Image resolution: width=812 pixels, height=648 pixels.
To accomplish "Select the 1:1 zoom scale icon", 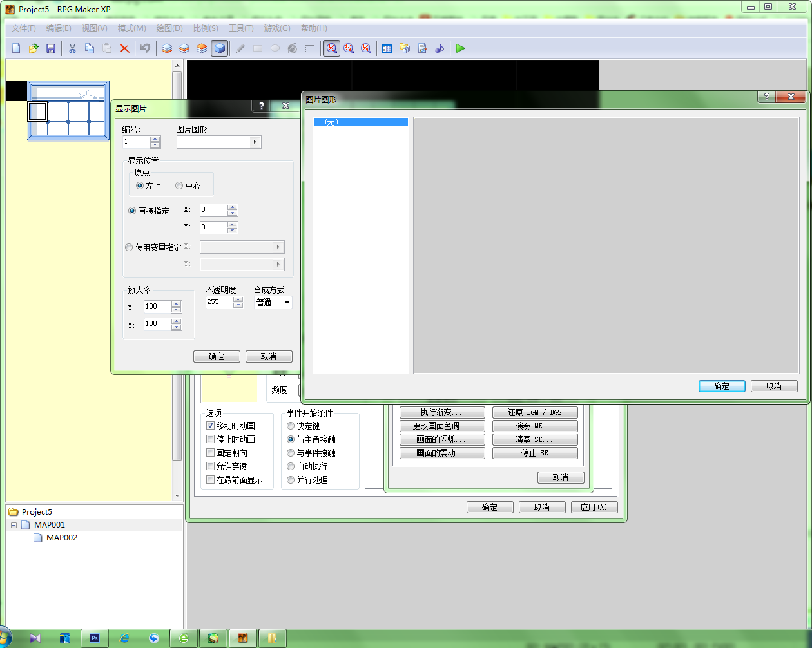I will 331,48.
